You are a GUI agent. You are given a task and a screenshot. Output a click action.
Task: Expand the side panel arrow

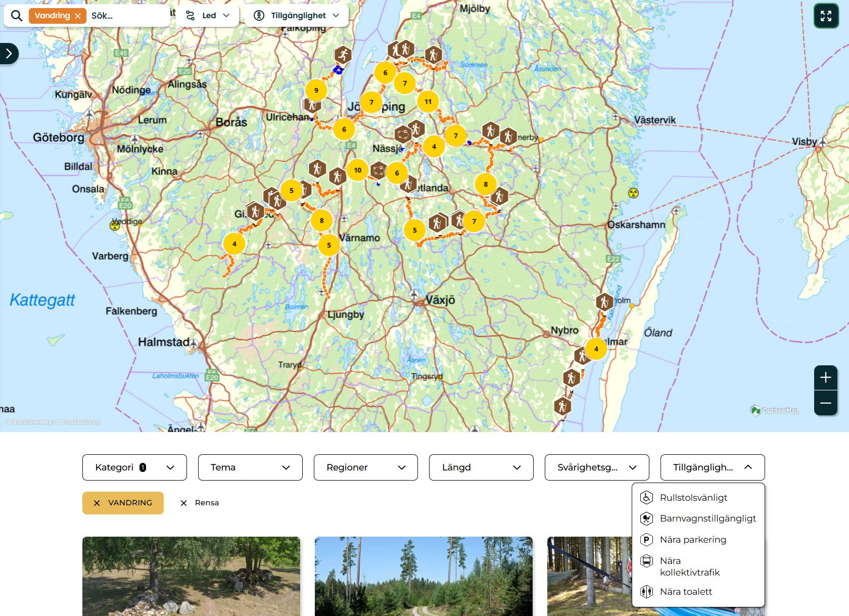click(9, 54)
